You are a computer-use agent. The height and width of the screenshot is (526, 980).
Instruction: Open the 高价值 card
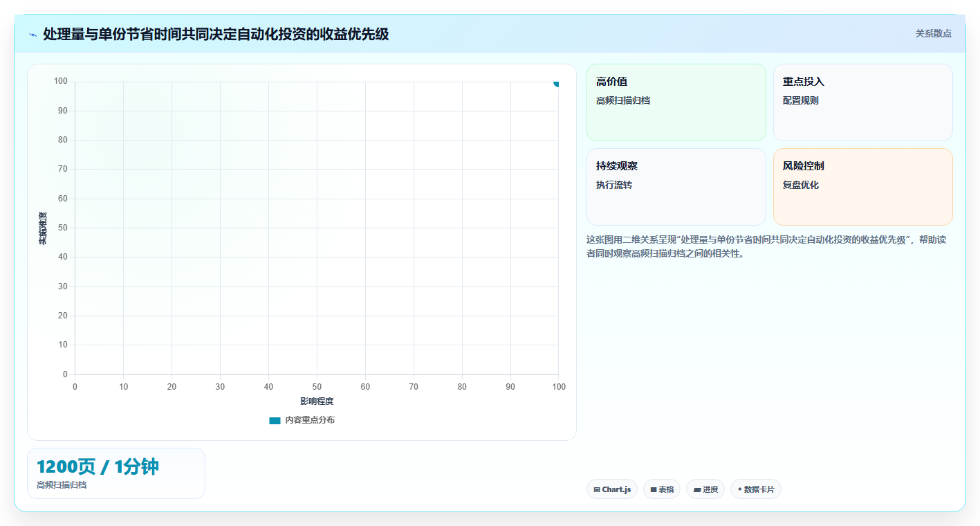point(676,102)
